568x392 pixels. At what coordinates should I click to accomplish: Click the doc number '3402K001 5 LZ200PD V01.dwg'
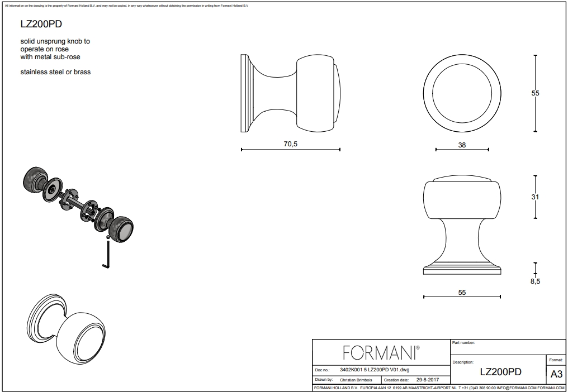[375, 370]
